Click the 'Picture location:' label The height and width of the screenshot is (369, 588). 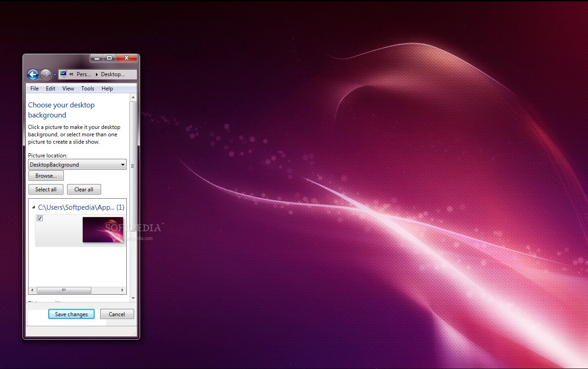point(48,156)
